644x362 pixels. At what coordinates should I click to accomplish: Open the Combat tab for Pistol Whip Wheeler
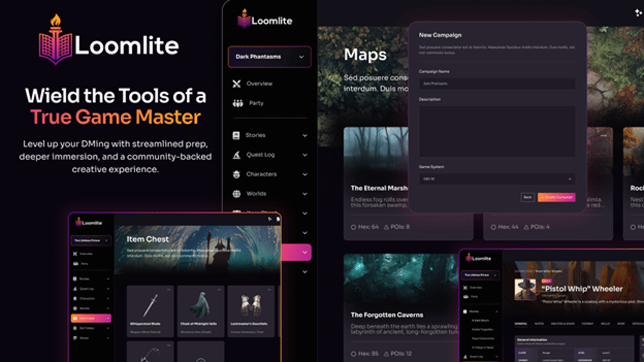(x=587, y=324)
